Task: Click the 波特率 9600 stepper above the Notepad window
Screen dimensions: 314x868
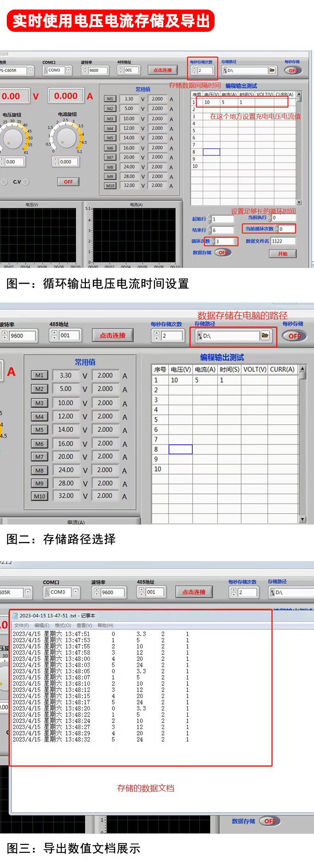Action: [96, 592]
